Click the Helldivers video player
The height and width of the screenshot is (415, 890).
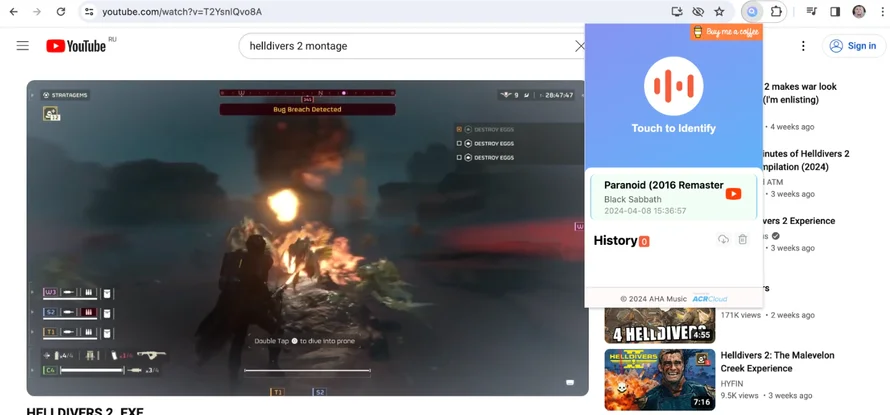307,238
